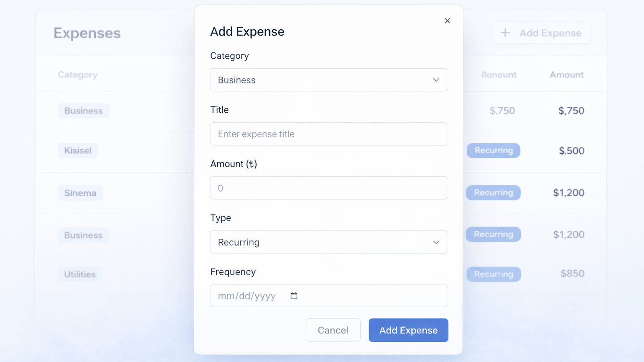Click the Add Expense submit button
This screenshot has height=362, width=644.
[x=408, y=330]
